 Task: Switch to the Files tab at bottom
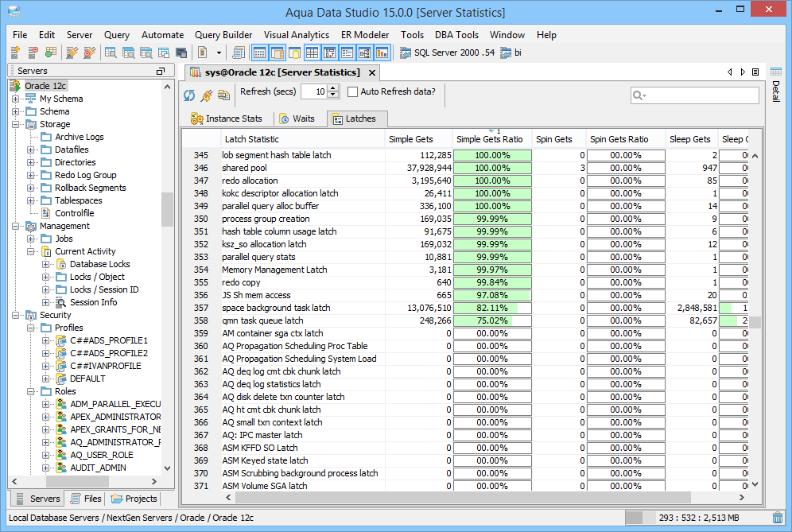tap(87, 499)
